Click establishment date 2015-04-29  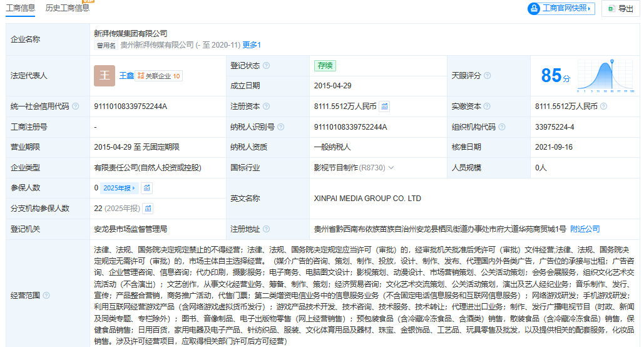click(x=333, y=86)
